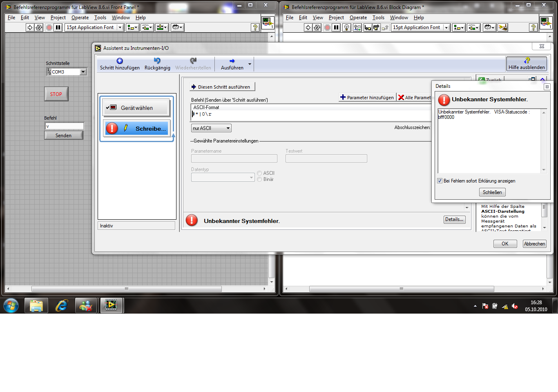Click in the Befehl input field
Screen dimensions: 558x392
[64, 126]
